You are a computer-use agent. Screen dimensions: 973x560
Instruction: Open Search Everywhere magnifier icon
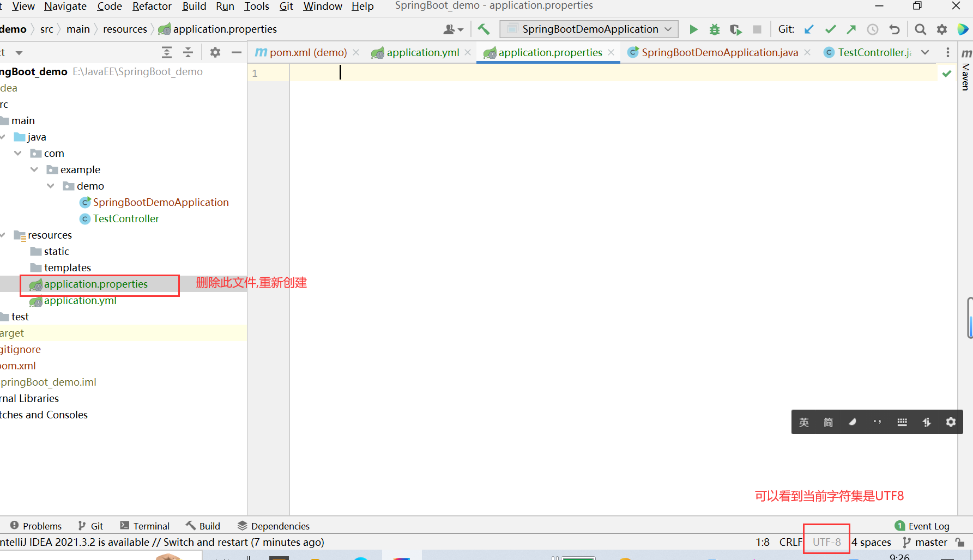click(921, 29)
